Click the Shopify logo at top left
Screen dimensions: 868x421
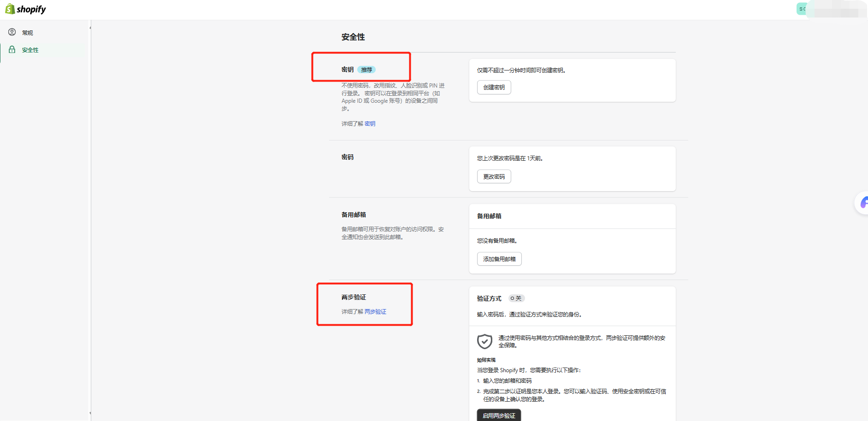[x=25, y=9]
